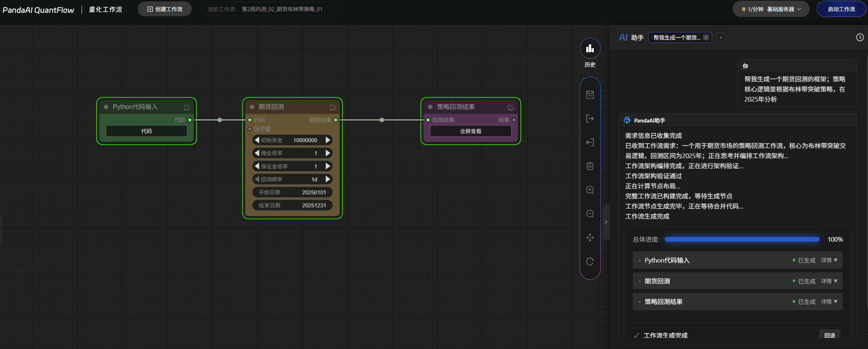The height and width of the screenshot is (349, 868).
Task: Zoom in with the magnifier plus icon
Action: (590, 190)
